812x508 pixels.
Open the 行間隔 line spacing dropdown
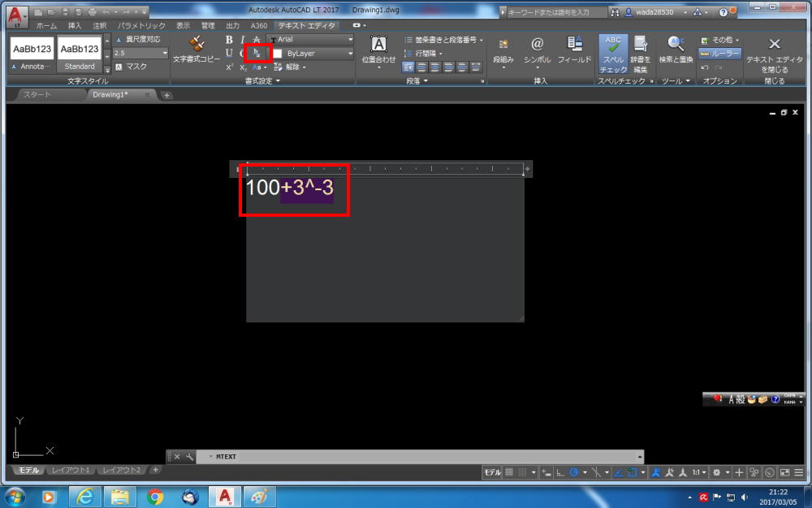coord(423,54)
